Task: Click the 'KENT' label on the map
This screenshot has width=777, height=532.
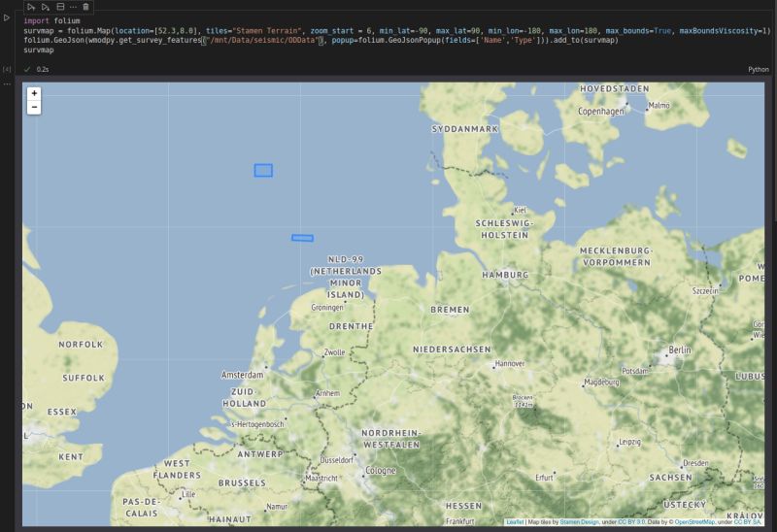Action: pyautogui.click(x=71, y=456)
